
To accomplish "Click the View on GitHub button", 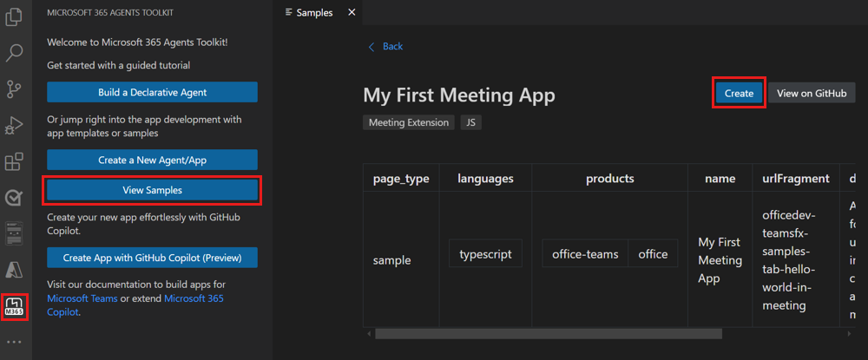I will point(812,94).
